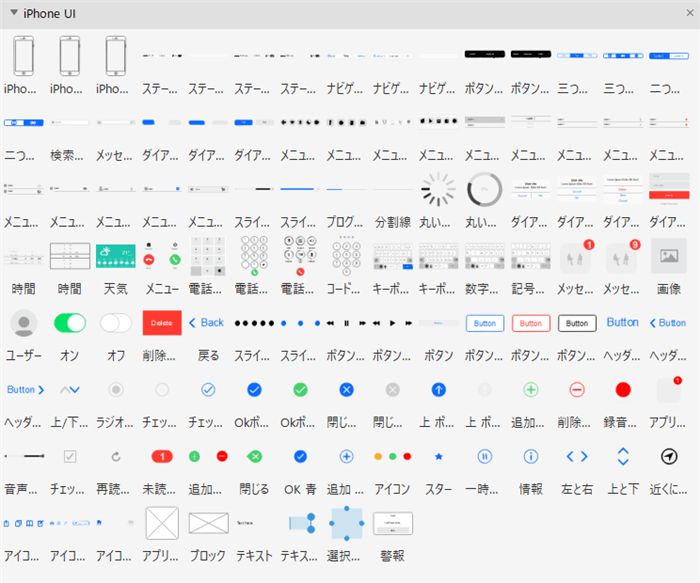Choose the プログ progress bar shape
Screen dimensions: 700x583
[x=346, y=189]
